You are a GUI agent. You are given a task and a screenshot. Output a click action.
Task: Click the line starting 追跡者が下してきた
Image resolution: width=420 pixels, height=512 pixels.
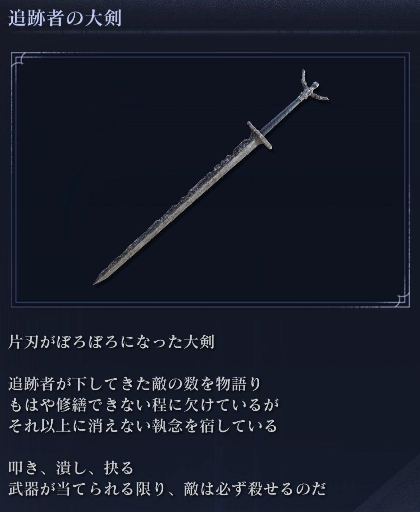pyautogui.click(x=134, y=385)
